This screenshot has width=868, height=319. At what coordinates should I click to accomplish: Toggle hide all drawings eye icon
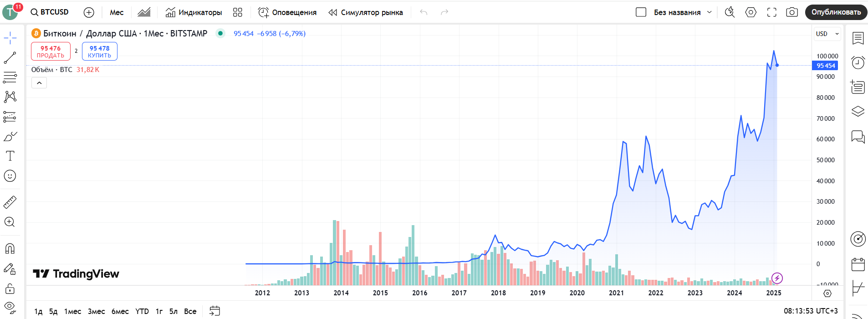pyautogui.click(x=10, y=306)
